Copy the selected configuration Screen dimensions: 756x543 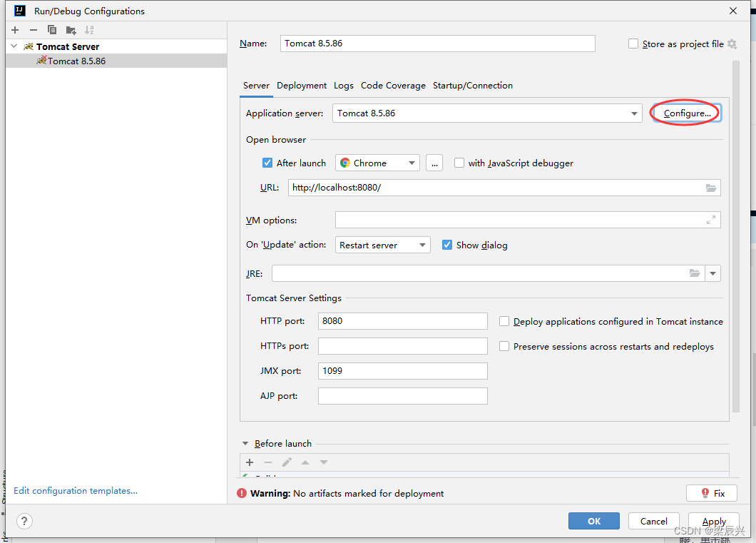click(x=52, y=30)
